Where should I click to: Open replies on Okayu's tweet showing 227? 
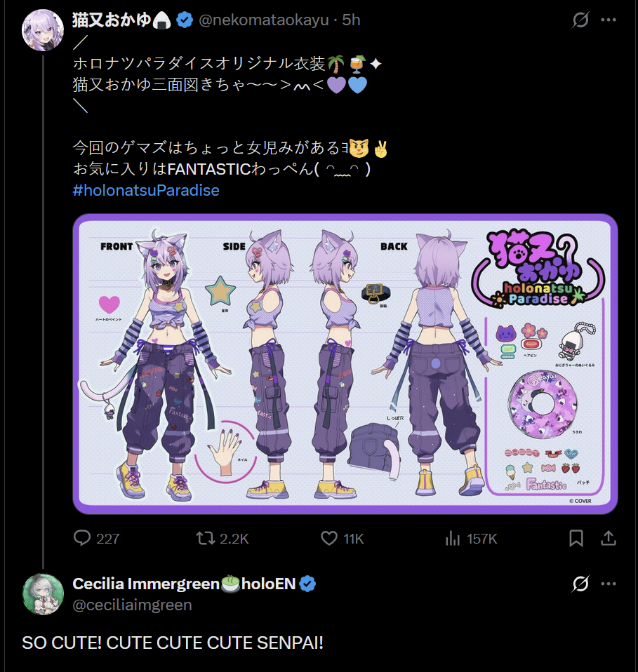(x=96, y=538)
